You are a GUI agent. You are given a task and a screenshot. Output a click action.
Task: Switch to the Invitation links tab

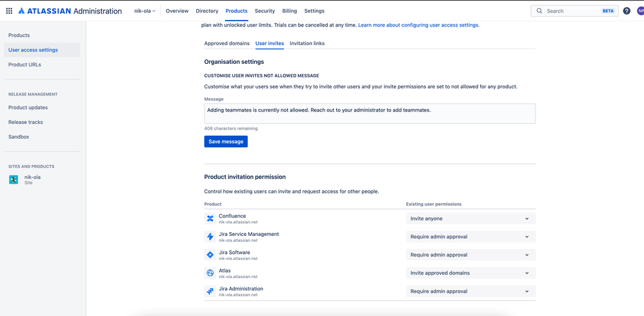point(307,43)
